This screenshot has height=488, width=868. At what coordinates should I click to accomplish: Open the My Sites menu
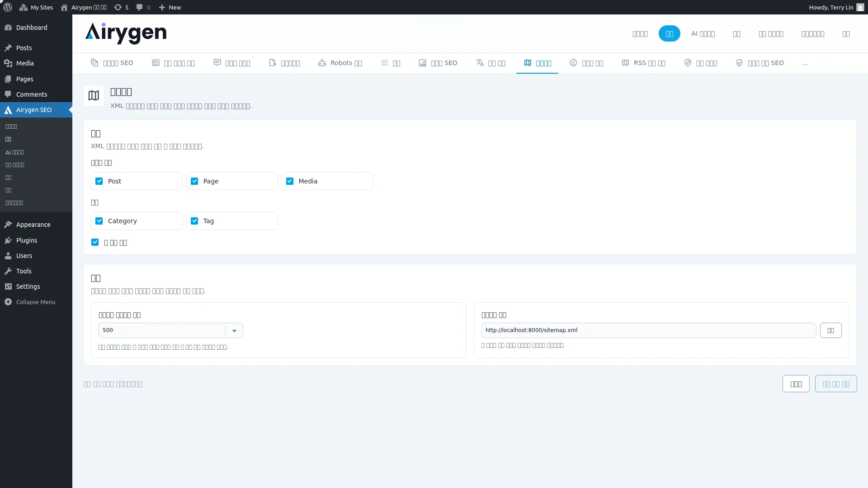pyautogui.click(x=36, y=7)
